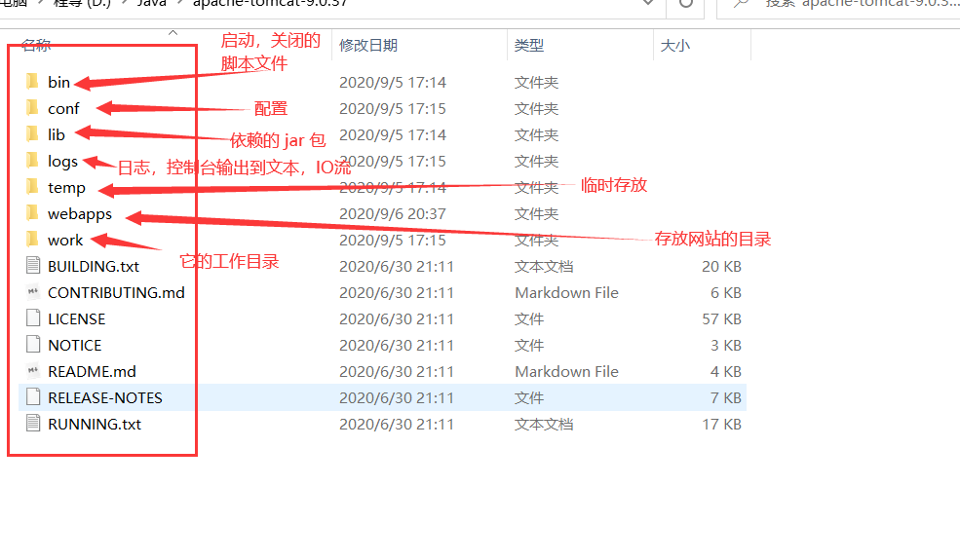Image resolution: width=960 pixels, height=560 pixels.
Task: Click the 7 KB size of RELEASE-NOTES
Action: tap(725, 397)
